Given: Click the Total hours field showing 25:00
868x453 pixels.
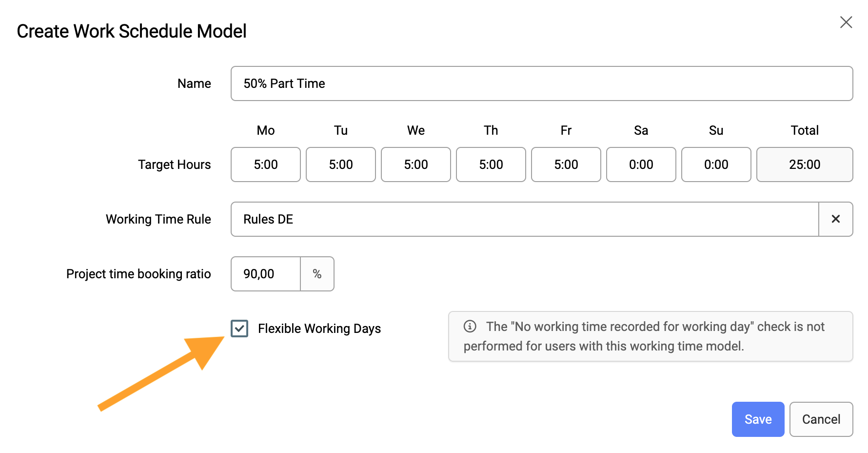Looking at the screenshot, I should [805, 165].
